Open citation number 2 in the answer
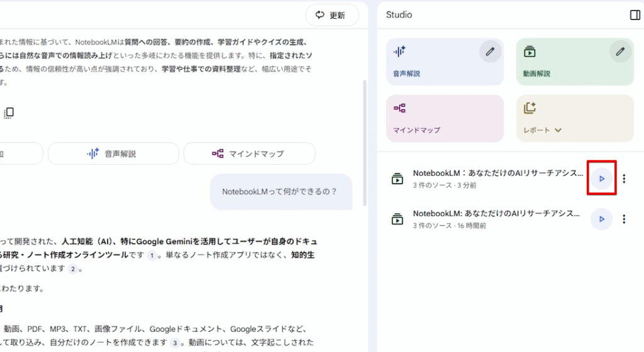 pos(73,269)
